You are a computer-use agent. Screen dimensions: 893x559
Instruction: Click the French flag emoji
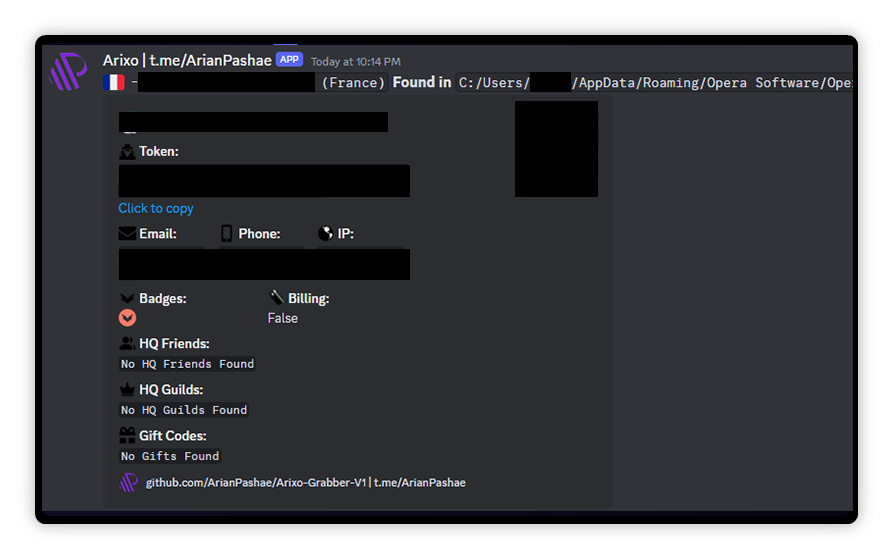coord(114,83)
